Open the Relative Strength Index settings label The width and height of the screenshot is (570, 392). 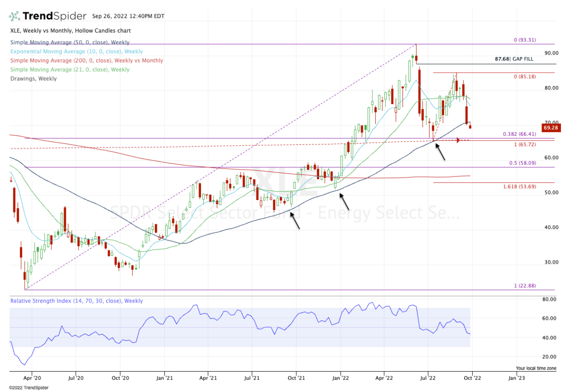pyautogui.click(x=76, y=301)
